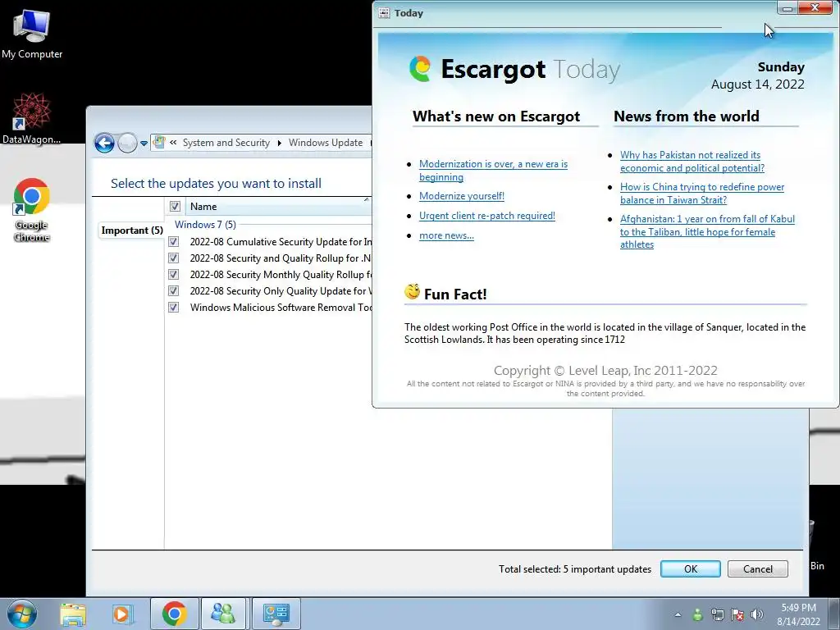Click 'Total selected: 5 important updates' text
Screen dimensions: 840x630
[575, 569]
